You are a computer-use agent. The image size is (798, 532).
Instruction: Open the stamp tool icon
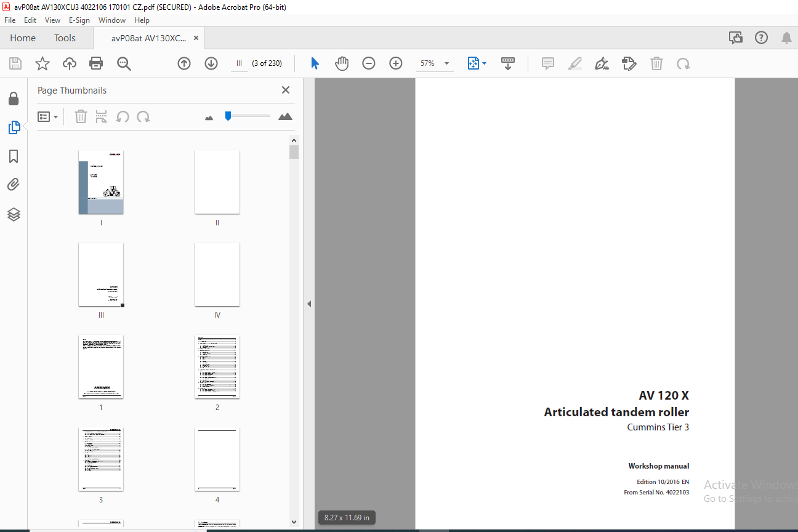tap(629, 63)
